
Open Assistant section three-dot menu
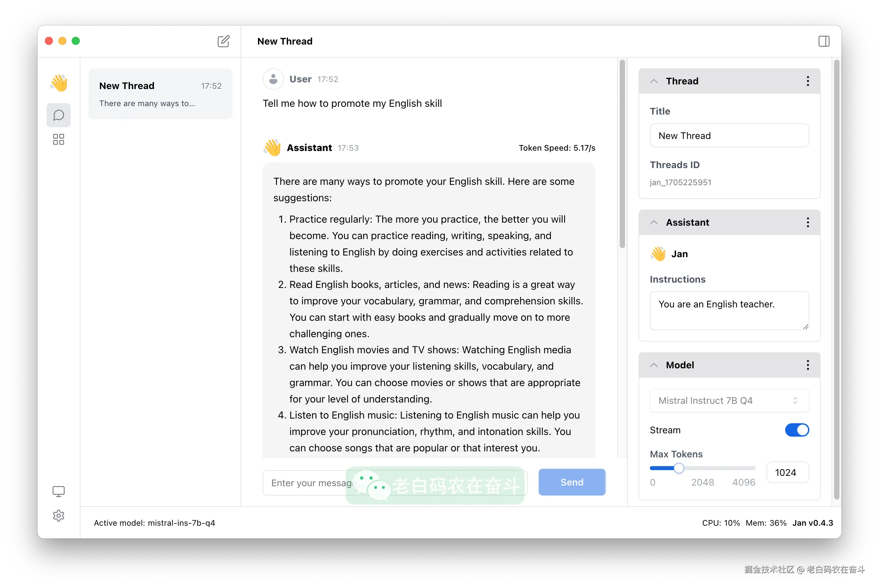click(x=808, y=222)
